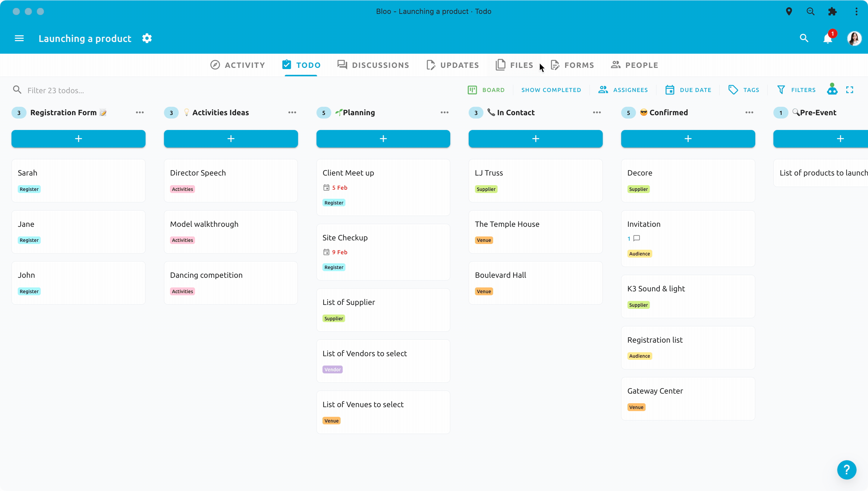Screen dimensions: 868x491
Task: Open Confirmed list three-dot menu
Action: [749, 112]
